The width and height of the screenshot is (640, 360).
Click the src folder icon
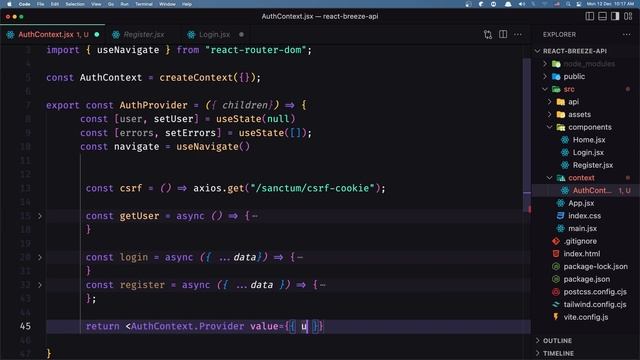click(x=556, y=89)
